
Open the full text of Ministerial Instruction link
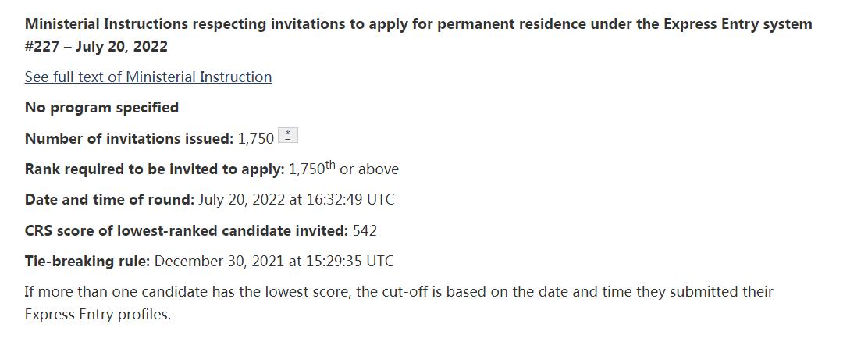(x=148, y=77)
